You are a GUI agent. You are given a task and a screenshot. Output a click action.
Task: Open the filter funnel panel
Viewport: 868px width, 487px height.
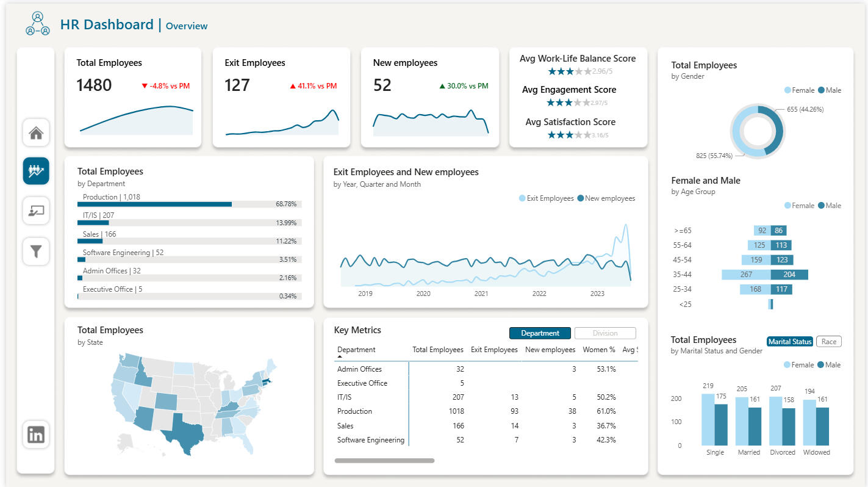coord(36,251)
